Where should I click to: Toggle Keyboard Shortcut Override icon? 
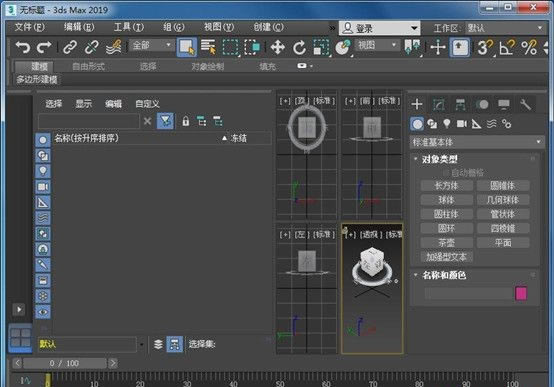coord(459,47)
